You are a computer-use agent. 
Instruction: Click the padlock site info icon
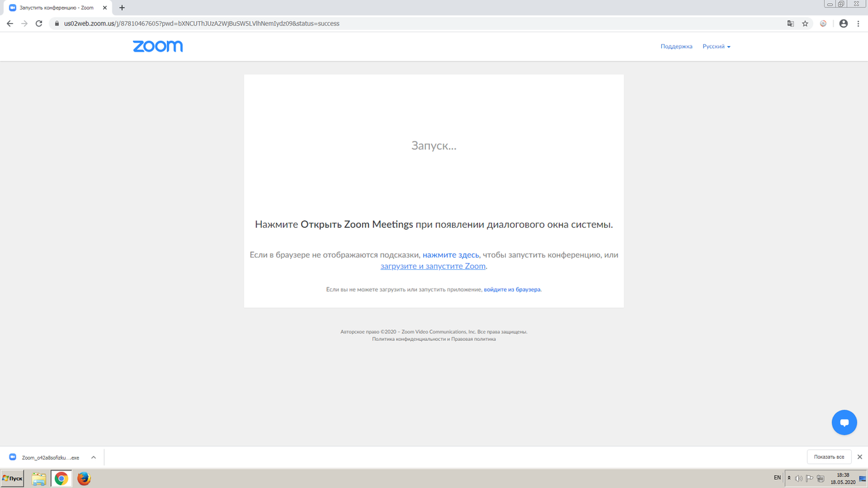pos(57,23)
